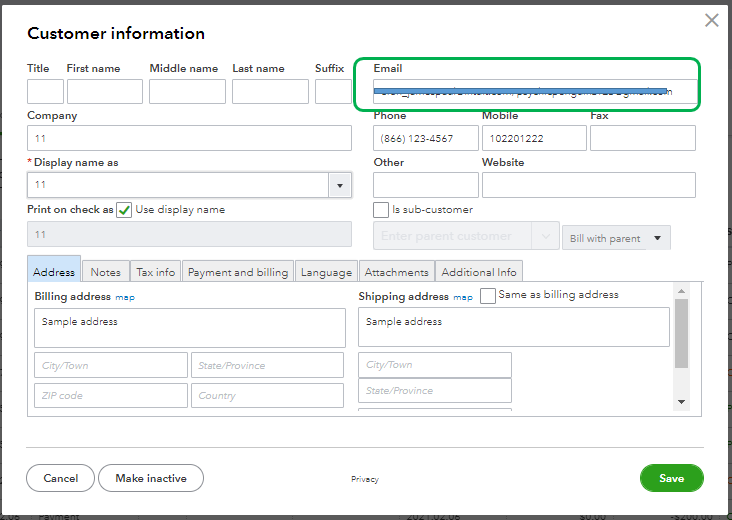Open the Bill with parent dropdown

616,238
